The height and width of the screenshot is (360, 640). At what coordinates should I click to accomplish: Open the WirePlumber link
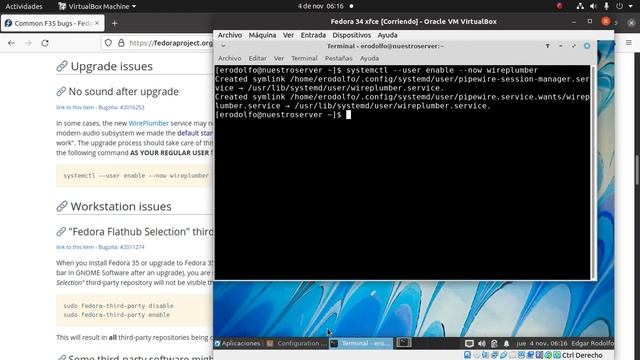tap(149, 123)
